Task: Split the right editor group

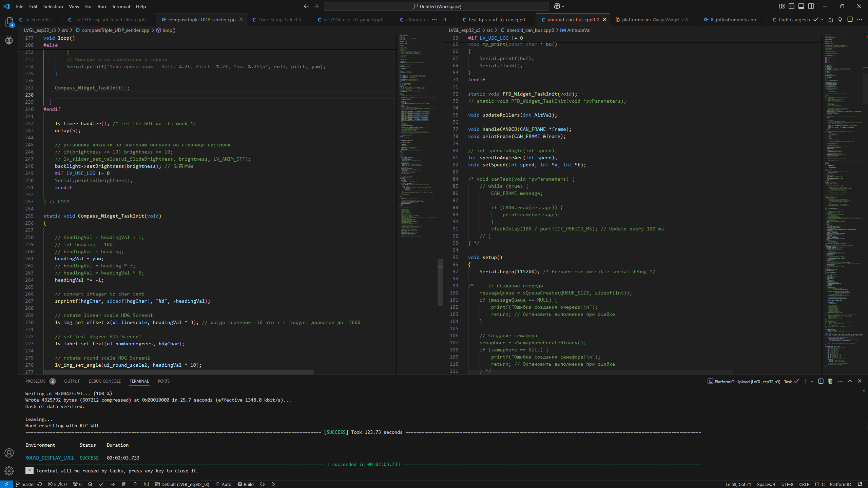Action: click(x=850, y=20)
